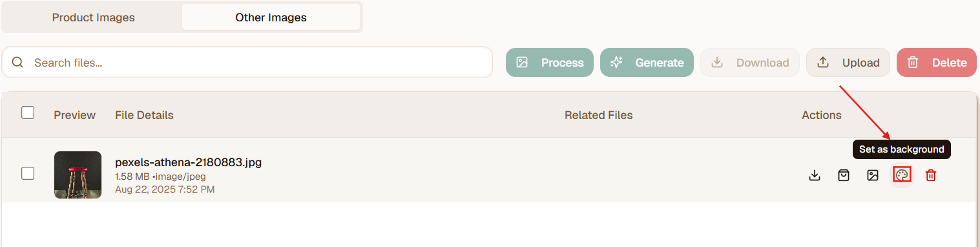The image size is (980, 247).
Task: Click the Related Files column header
Action: click(x=598, y=115)
